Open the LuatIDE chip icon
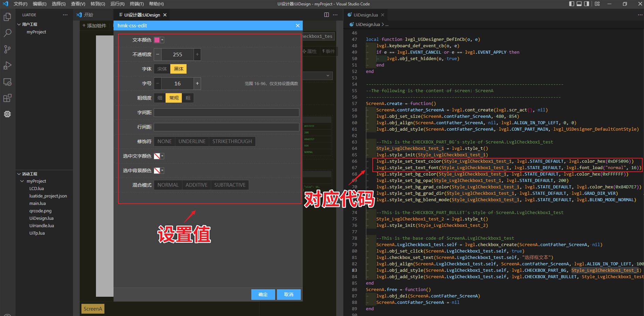 (7, 114)
